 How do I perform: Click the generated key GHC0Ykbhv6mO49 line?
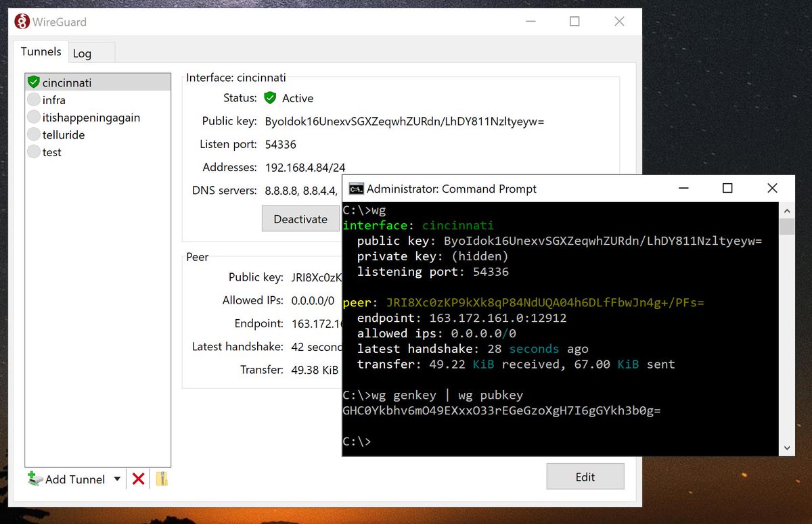point(501,410)
